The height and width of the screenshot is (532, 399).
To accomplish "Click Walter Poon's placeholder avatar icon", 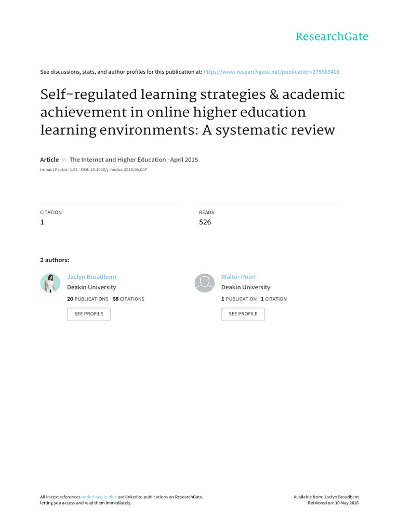I will 205,283.
